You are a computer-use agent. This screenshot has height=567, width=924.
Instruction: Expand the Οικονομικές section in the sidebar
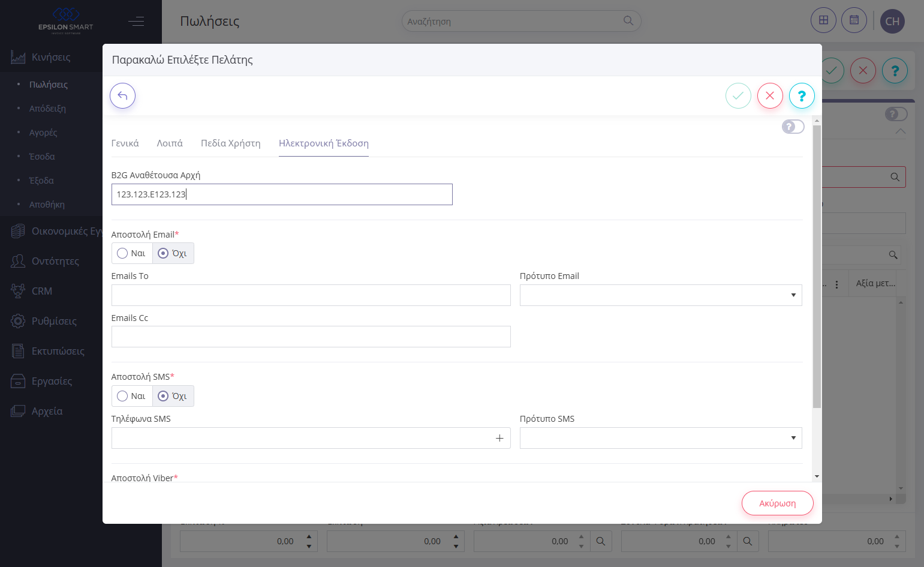coord(57,231)
